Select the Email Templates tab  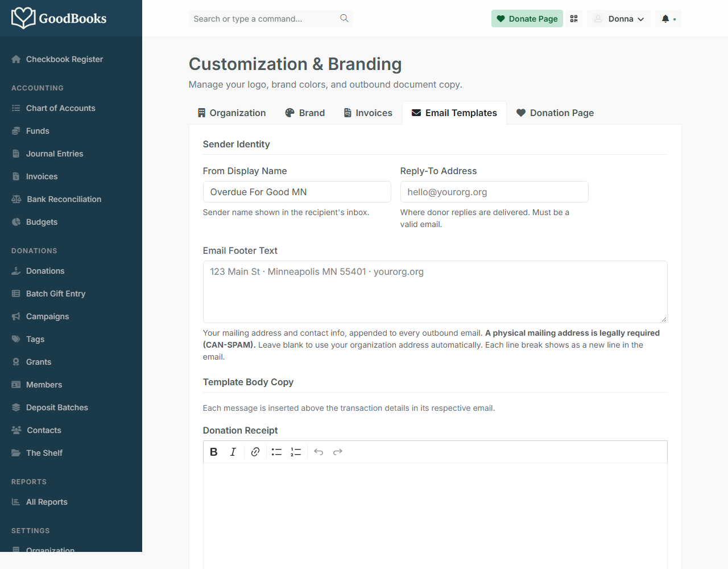click(454, 113)
